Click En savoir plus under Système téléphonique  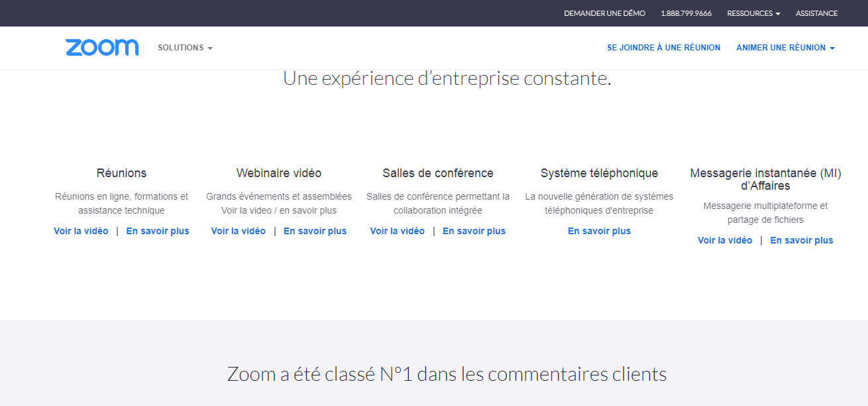coord(599,231)
